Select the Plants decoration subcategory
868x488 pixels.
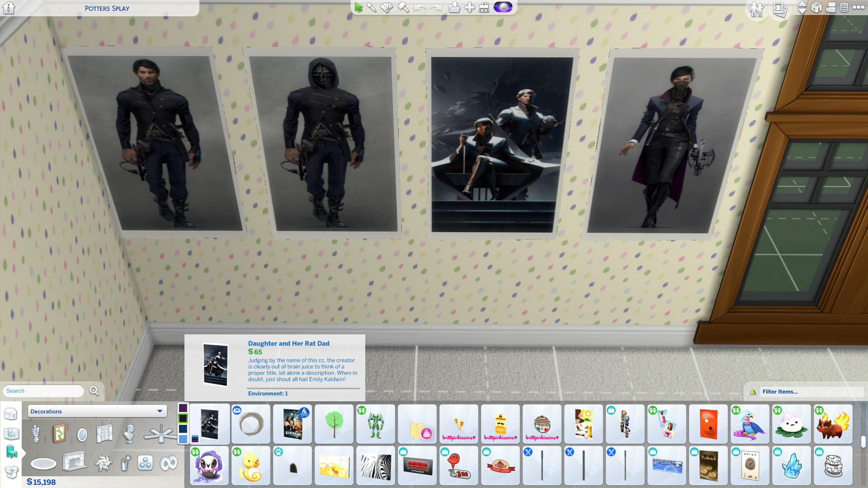pos(36,434)
